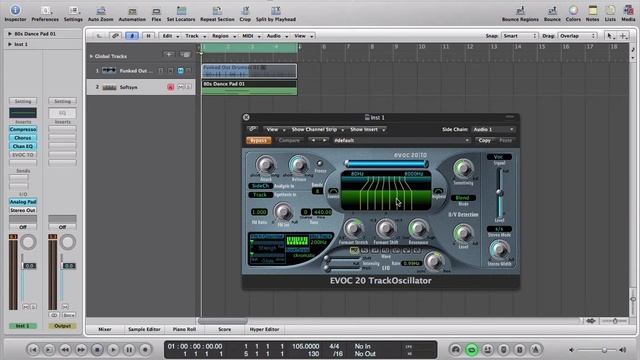
Task: Open the Arrange MIDI menu
Action: (x=251, y=36)
